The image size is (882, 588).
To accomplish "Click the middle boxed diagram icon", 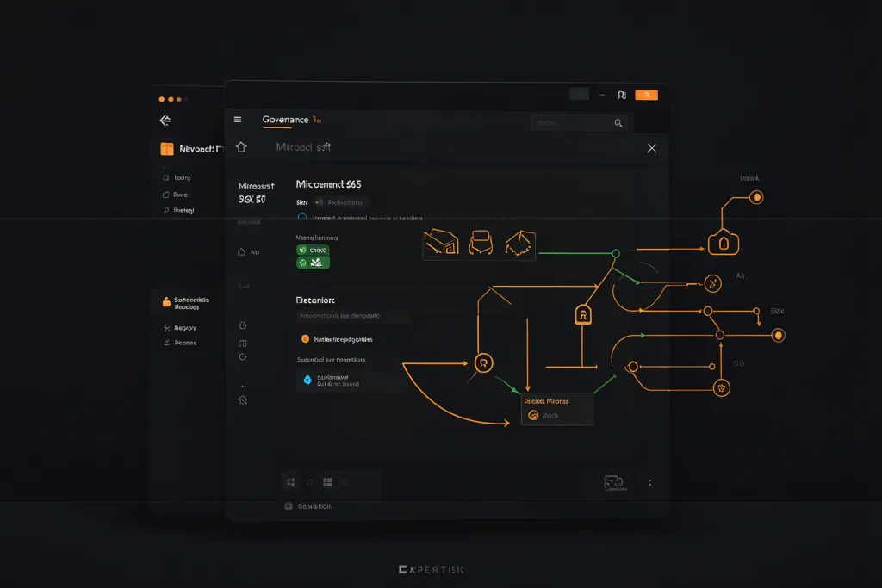I will (481, 243).
